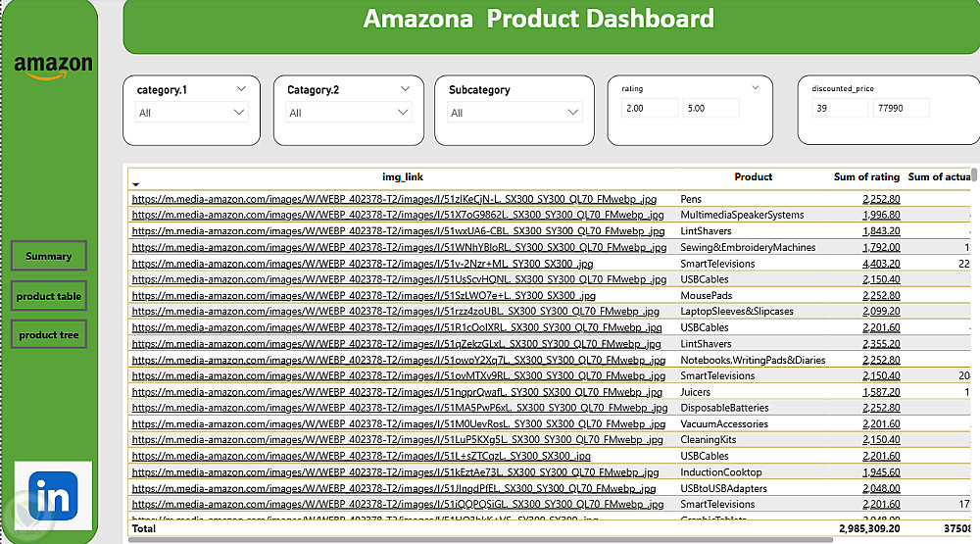Select the MousePads product cell
980x544 pixels.
(x=706, y=295)
